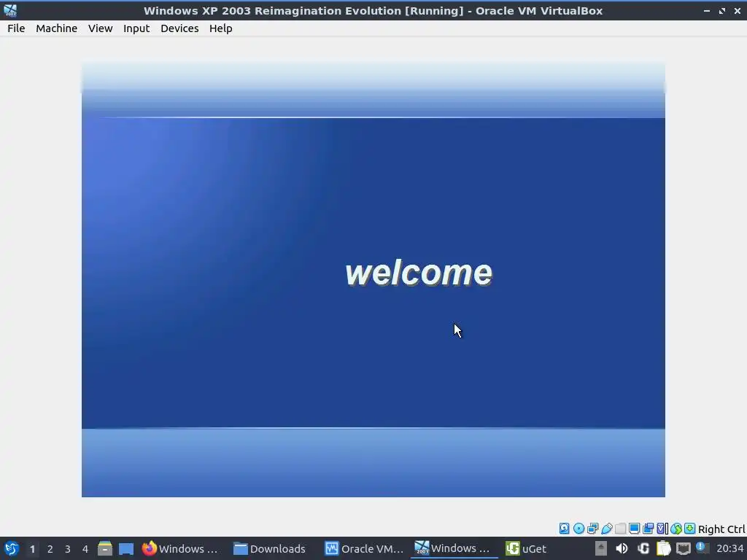Click the CPU virtualization status icon
Image resolution: width=747 pixels, height=560 pixels.
(x=662, y=529)
